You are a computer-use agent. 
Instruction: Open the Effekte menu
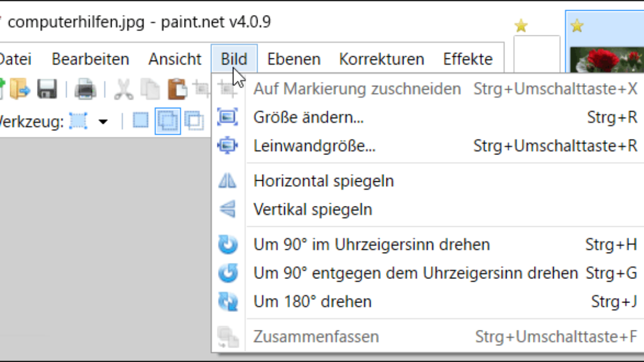468,59
